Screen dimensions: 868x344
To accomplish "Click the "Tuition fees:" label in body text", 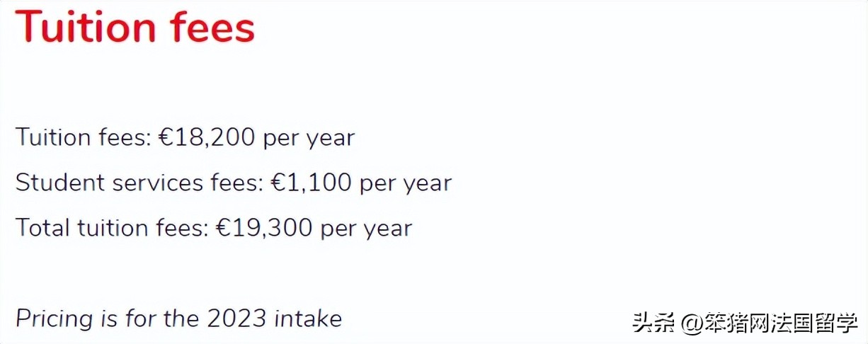I will click(84, 137).
